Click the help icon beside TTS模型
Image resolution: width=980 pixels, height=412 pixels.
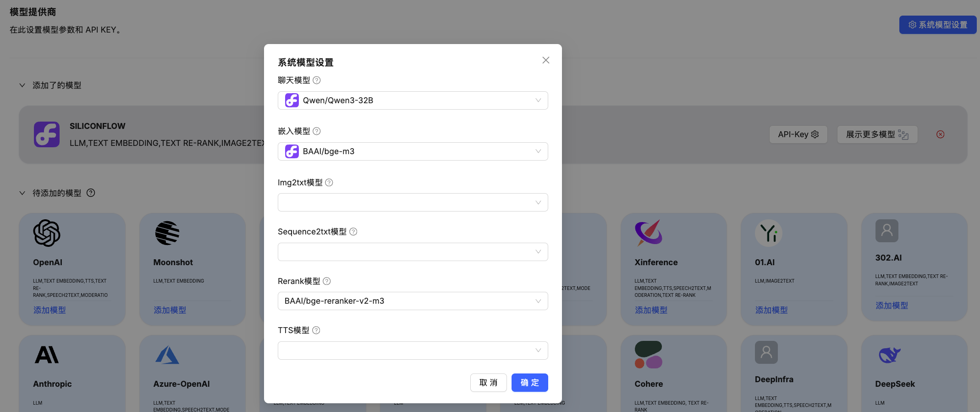click(316, 330)
